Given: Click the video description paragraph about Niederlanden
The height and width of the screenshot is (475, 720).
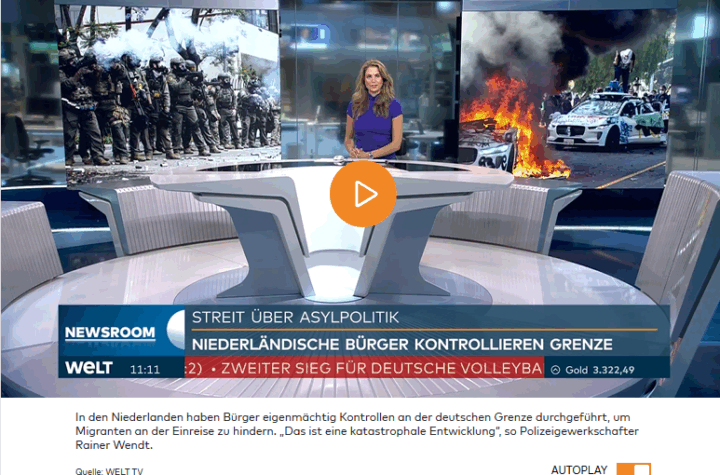Looking at the screenshot, I should coord(357,431).
